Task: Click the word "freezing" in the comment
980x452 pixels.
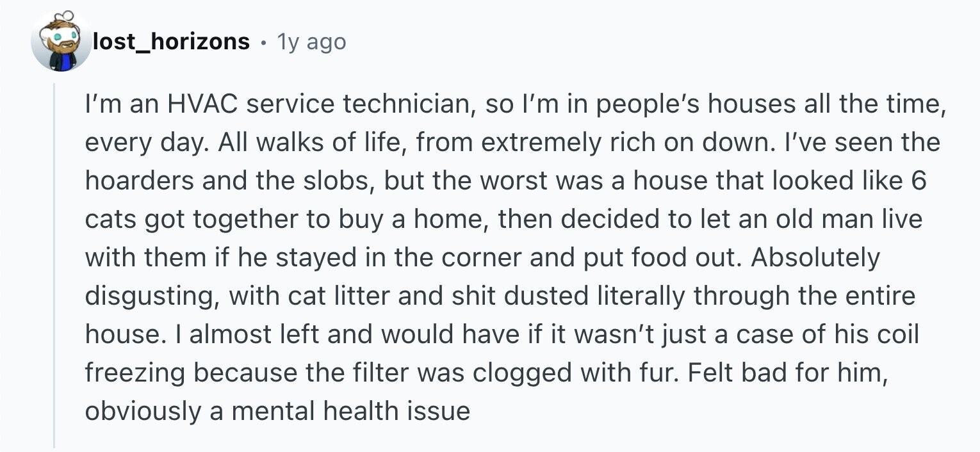Action: 135,373
